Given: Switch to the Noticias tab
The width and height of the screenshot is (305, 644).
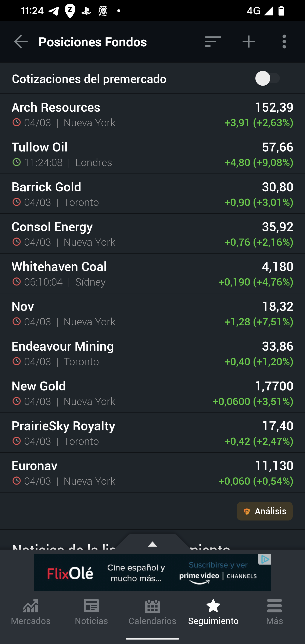Looking at the screenshot, I should [91, 612].
